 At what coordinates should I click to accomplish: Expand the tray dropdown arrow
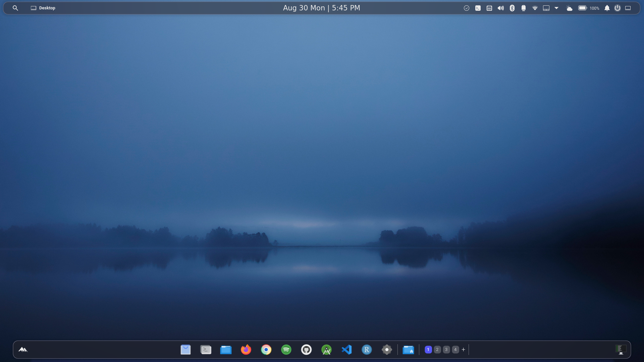click(556, 8)
